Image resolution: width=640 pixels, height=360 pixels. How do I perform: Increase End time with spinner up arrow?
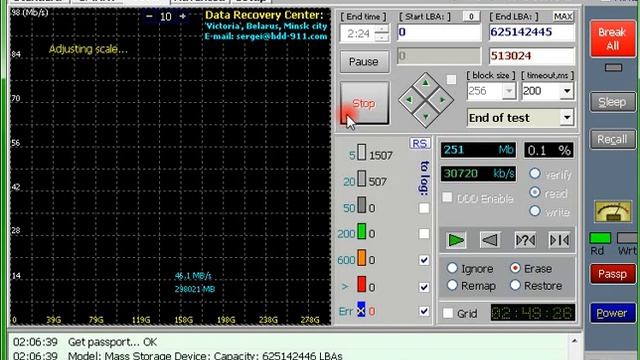pyautogui.click(x=382, y=29)
